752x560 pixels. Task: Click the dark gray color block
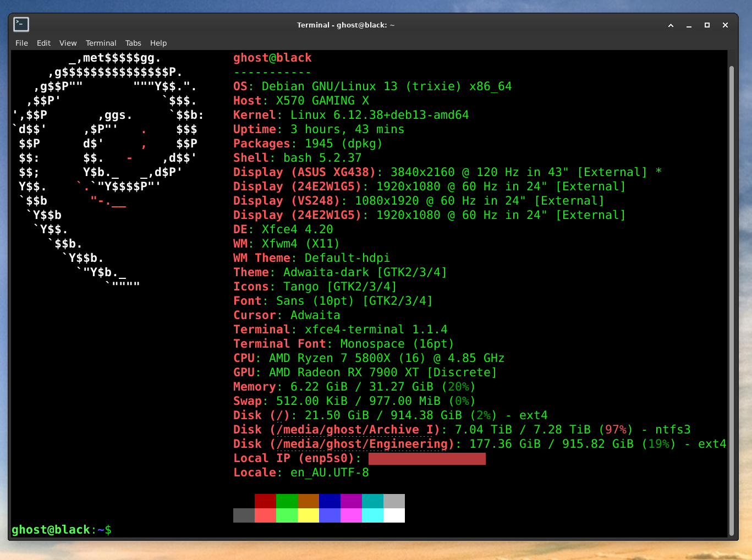(x=244, y=515)
